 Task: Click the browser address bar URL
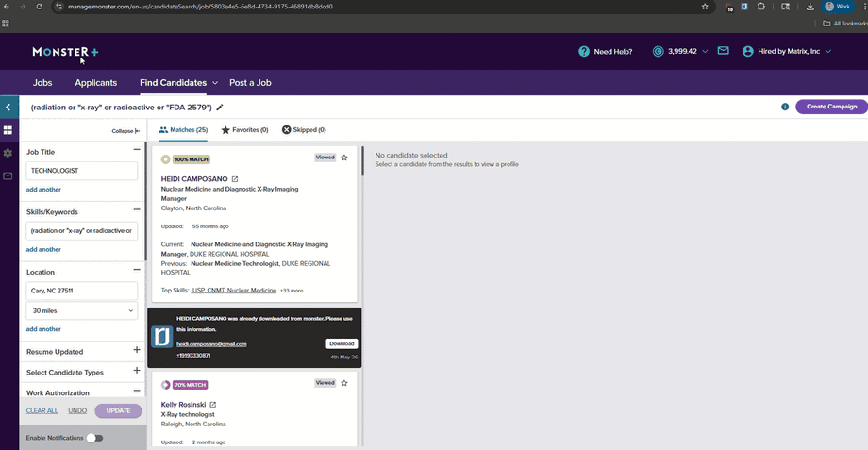point(200,7)
